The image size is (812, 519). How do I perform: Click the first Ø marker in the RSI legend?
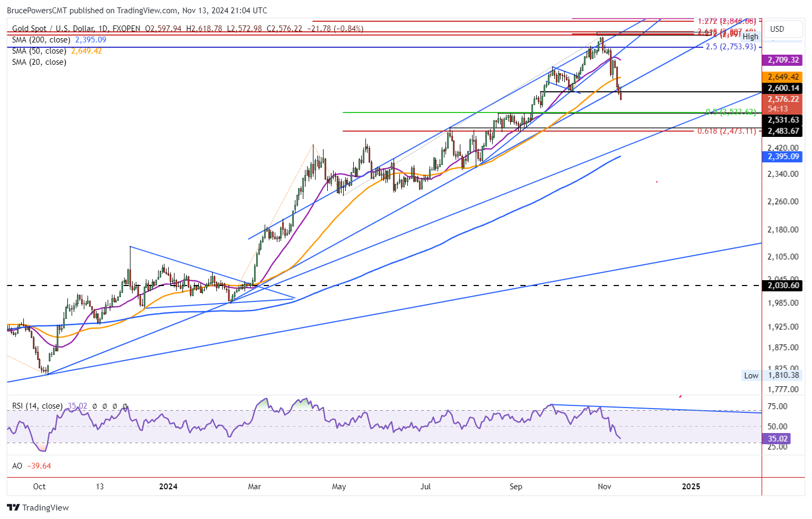(x=95, y=406)
